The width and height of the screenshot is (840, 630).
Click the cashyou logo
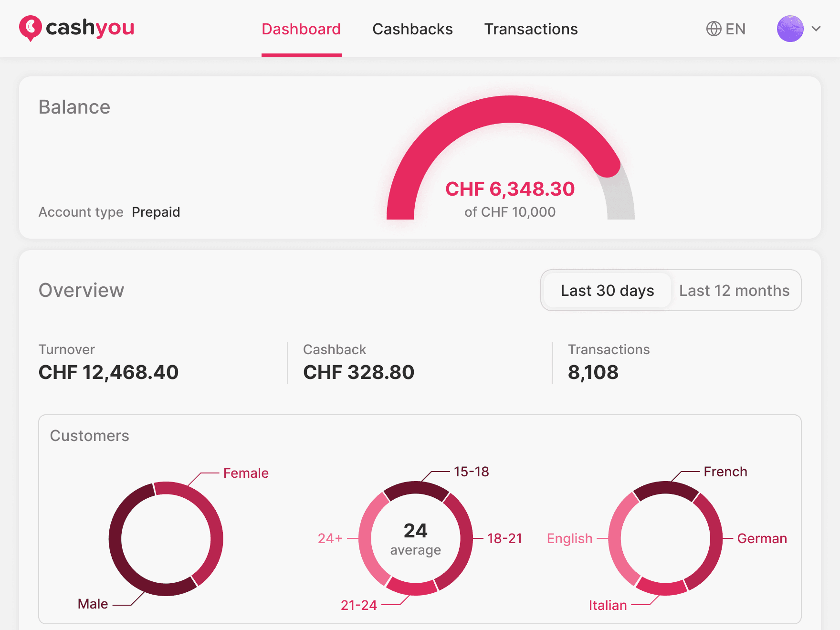(x=76, y=29)
